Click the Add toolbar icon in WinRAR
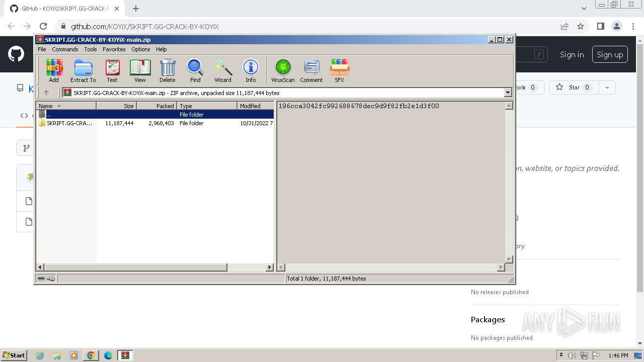644x362 pixels. point(54,70)
